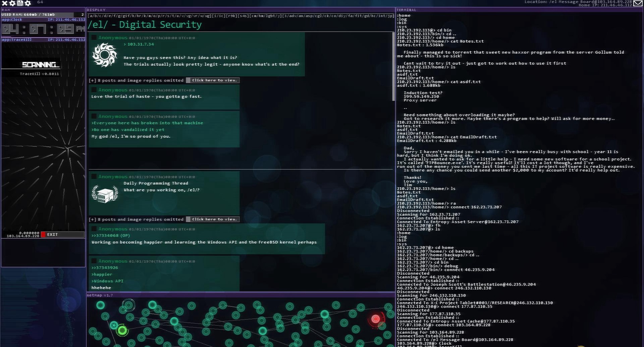This screenshot has width=644, height=347.
Task: Tick checkbox on 'trial of haste' post
Action: coord(94,90)
